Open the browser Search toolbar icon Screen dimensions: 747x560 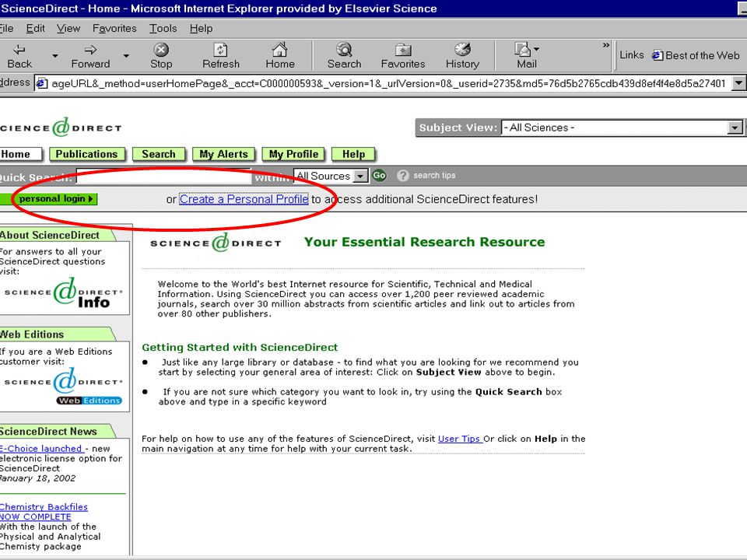click(x=344, y=56)
